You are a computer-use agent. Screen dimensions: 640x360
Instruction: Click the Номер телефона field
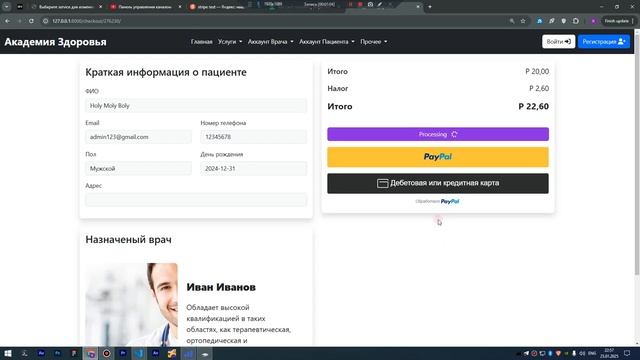tap(253, 137)
